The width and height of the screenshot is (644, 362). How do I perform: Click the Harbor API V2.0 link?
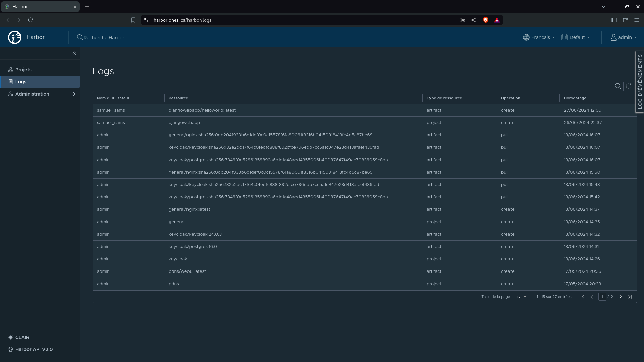click(34, 349)
